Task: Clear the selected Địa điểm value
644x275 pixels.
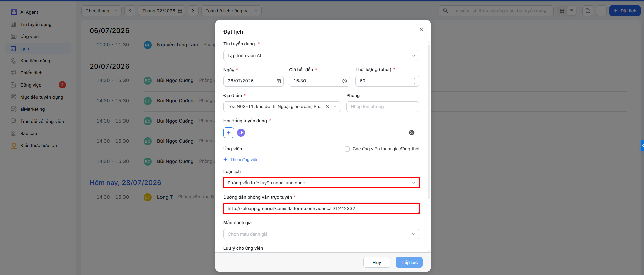Action: tap(328, 107)
